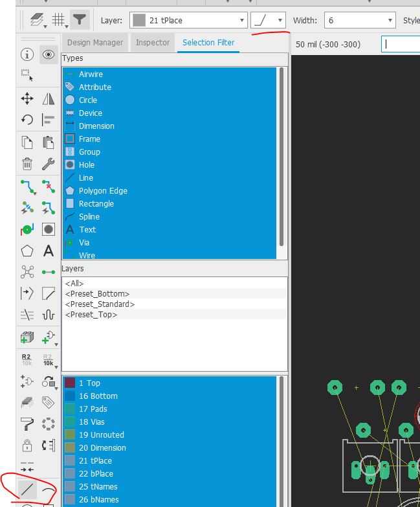Select the Change wrench tool
The height and width of the screenshot is (507, 420).
[49, 164]
